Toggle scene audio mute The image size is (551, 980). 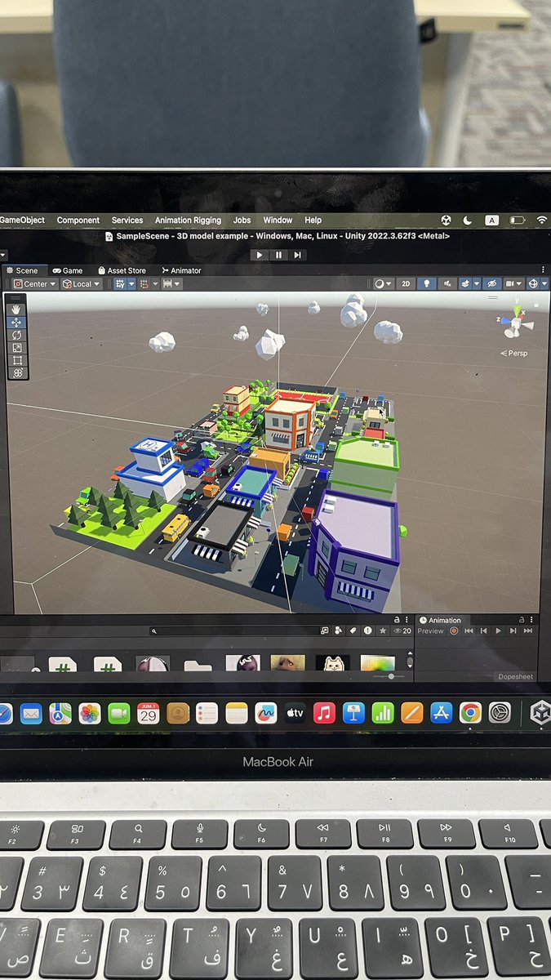click(x=447, y=283)
